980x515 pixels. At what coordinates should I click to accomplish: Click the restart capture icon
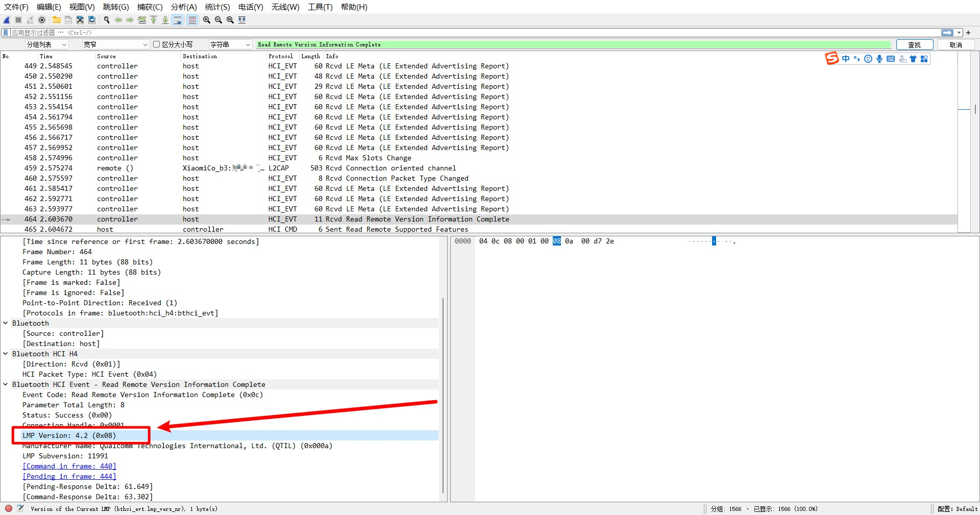tap(30, 20)
